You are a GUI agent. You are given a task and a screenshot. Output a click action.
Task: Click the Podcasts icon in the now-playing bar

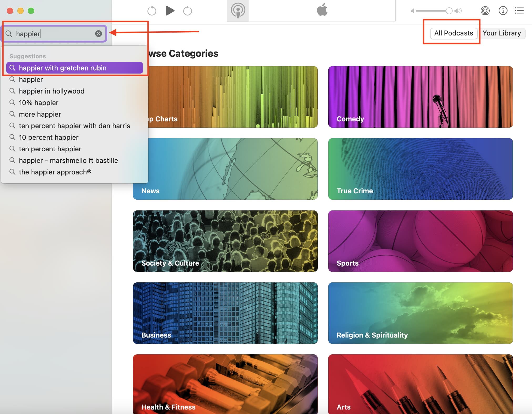pos(238,11)
